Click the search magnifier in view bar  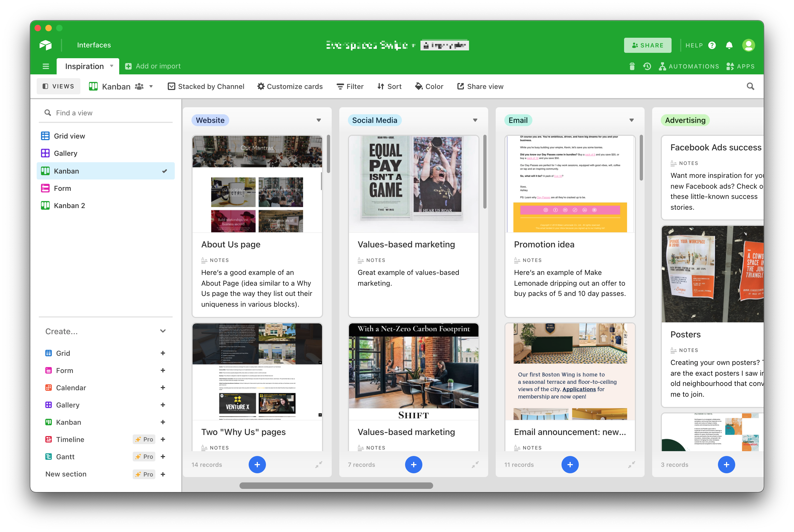750,87
